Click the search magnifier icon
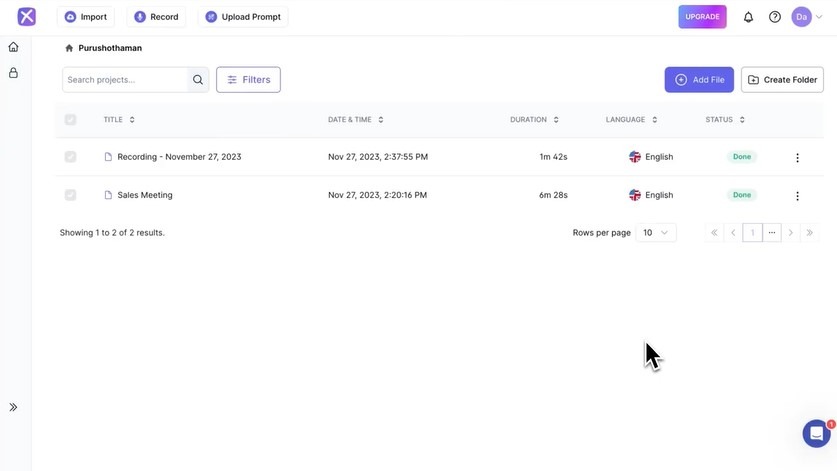 (198, 80)
